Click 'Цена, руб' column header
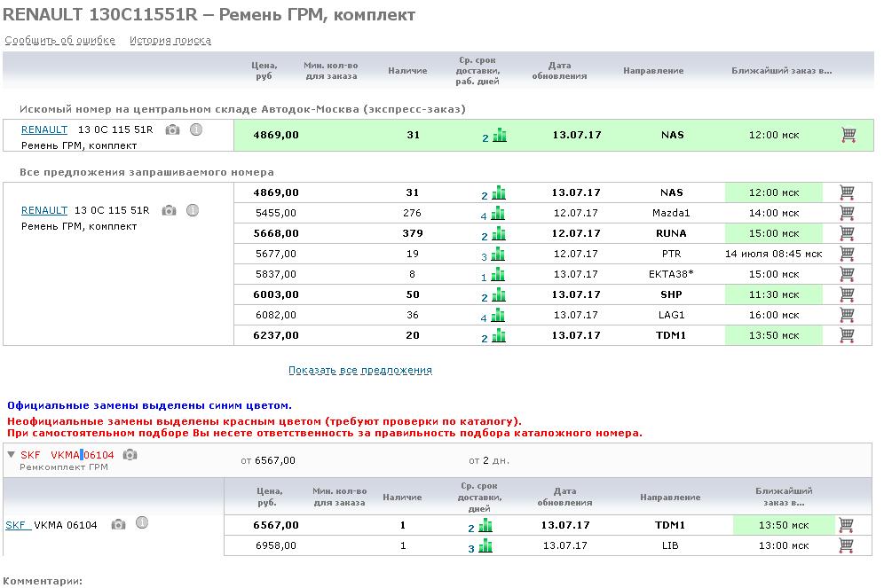This screenshot has height=588, width=884. coord(264,71)
